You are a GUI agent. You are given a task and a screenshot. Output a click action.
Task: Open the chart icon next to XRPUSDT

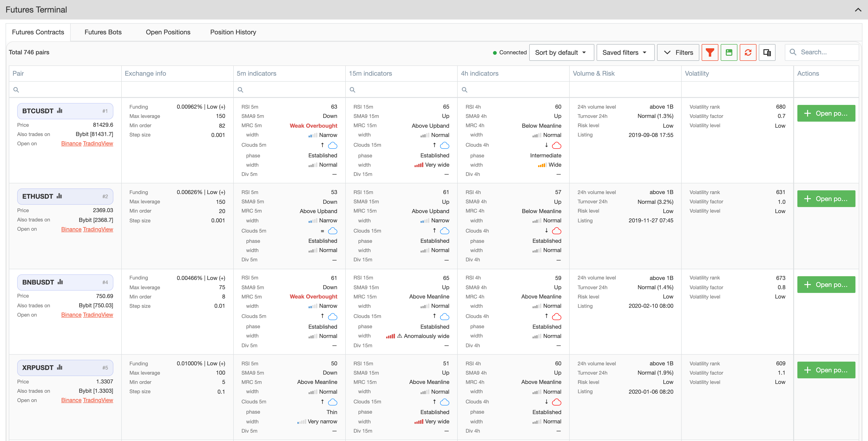click(60, 367)
